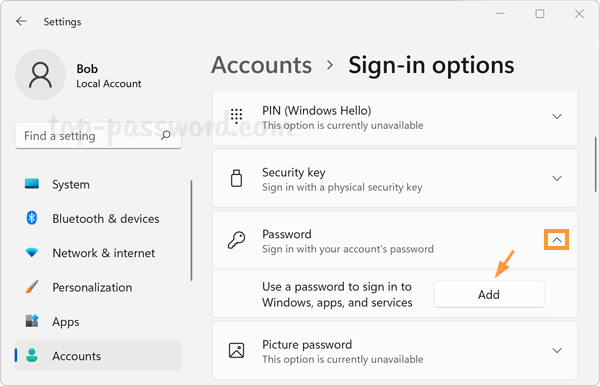The image size is (600, 386).
Task: Add a password with Add button
Action: (x=489, y=294)
